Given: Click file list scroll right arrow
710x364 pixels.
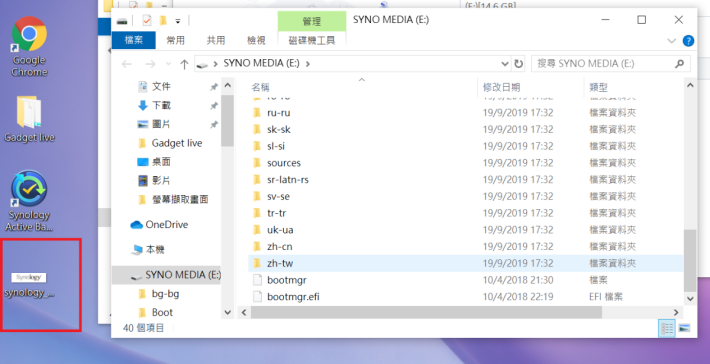Looking at the screenshot, I should tap(676, 312).
